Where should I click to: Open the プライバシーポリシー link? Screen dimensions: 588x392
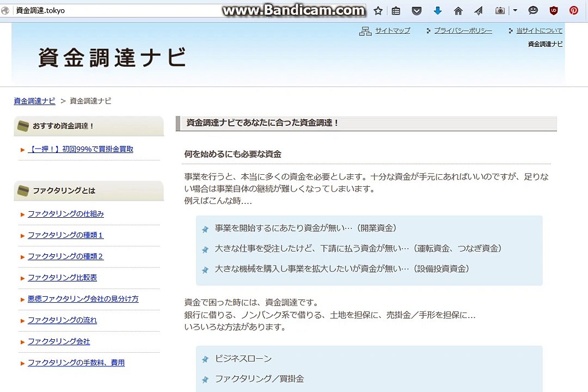tap(463, 30)
